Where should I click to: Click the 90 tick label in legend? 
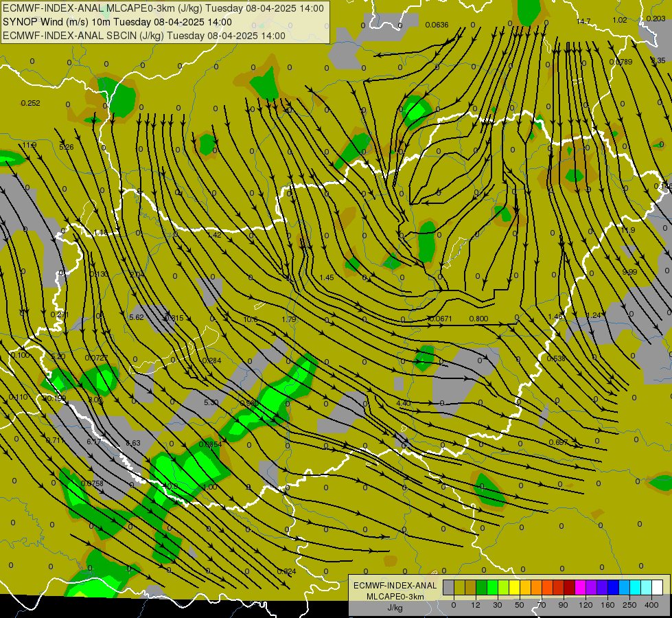pyautogui.click(x=563, y=605)
